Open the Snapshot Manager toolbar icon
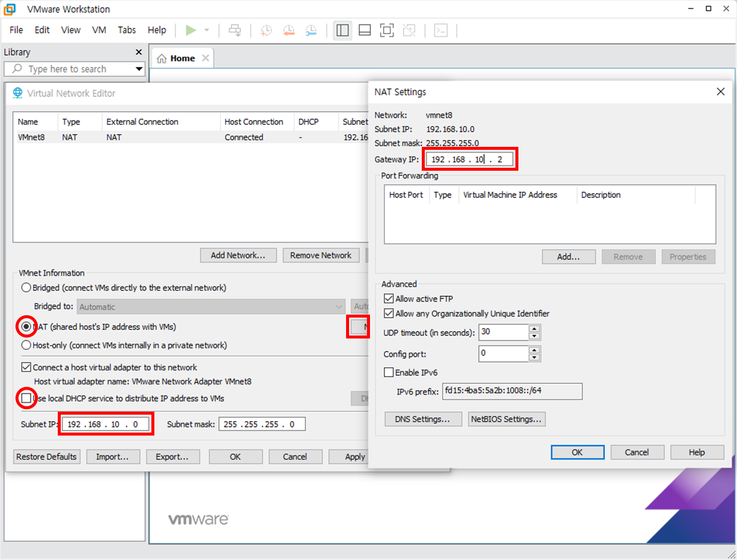The image size is (737, 560). coord(311,30)
